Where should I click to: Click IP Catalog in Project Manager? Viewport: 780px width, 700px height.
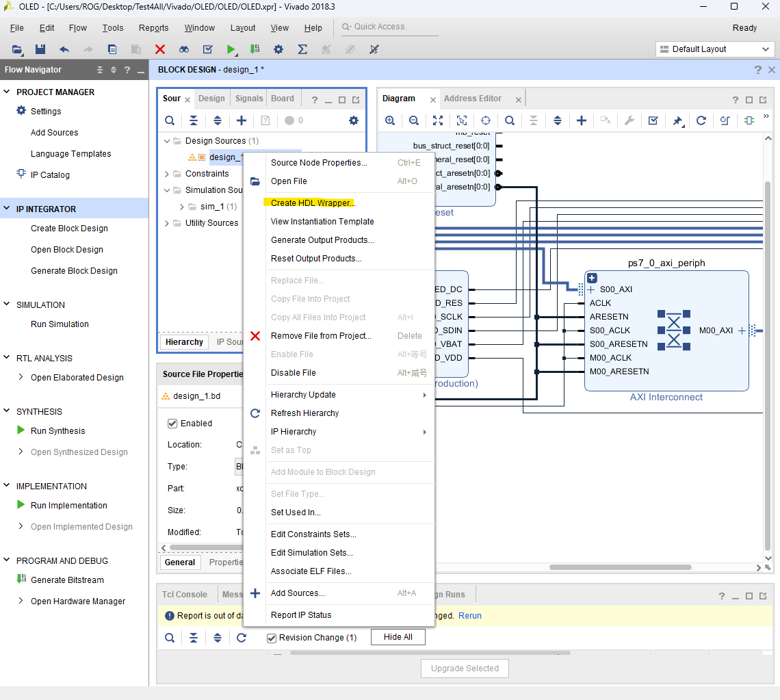[50, 175]
